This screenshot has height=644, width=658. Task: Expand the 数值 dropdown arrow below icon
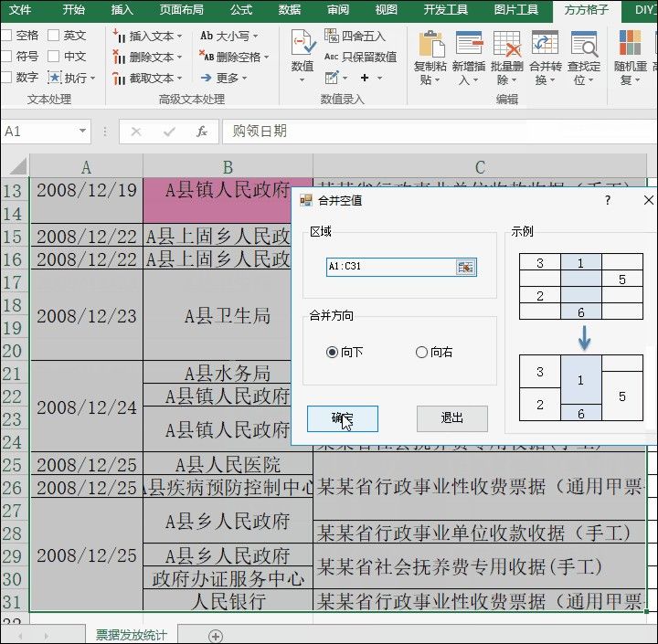click(302, 80)
